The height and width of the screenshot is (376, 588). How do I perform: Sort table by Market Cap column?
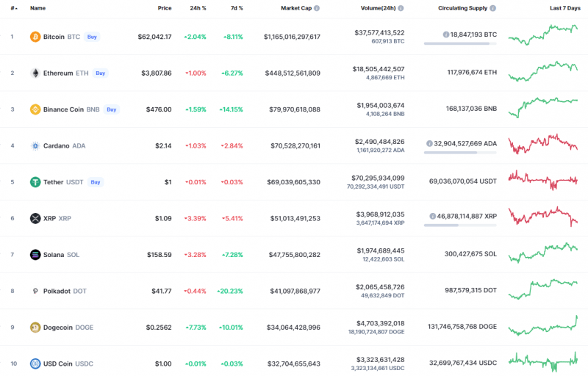click(301, 8)
